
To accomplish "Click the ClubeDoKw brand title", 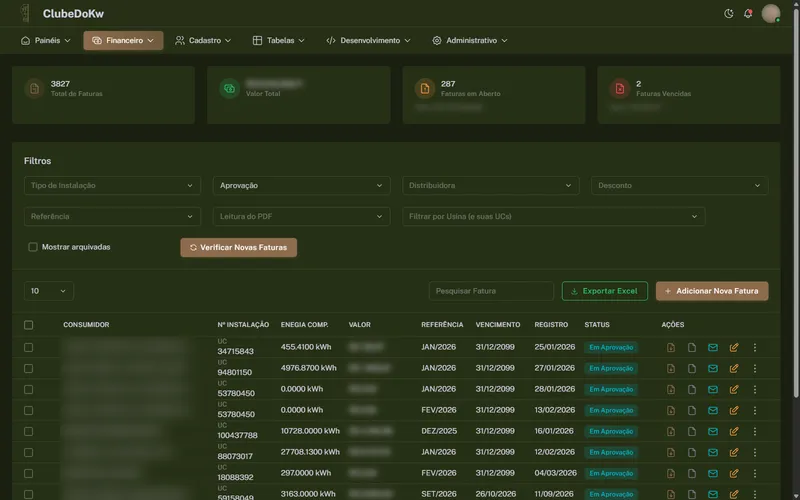I will pyautogui.click(x=73, y=14).
